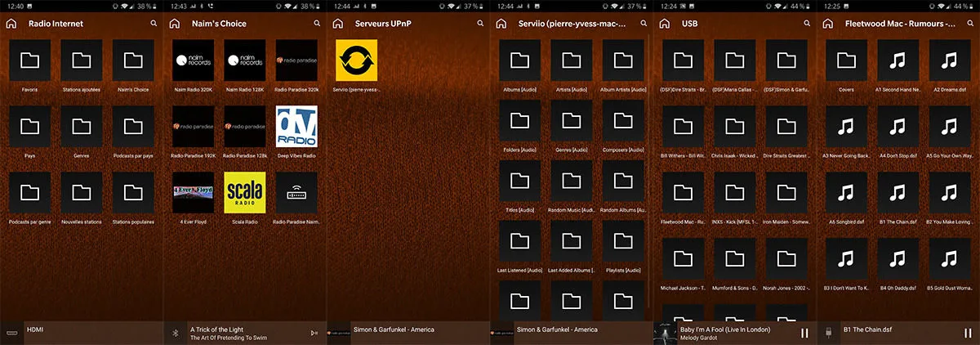Pause Baby I'm A Fool playback

click(804, 333)
